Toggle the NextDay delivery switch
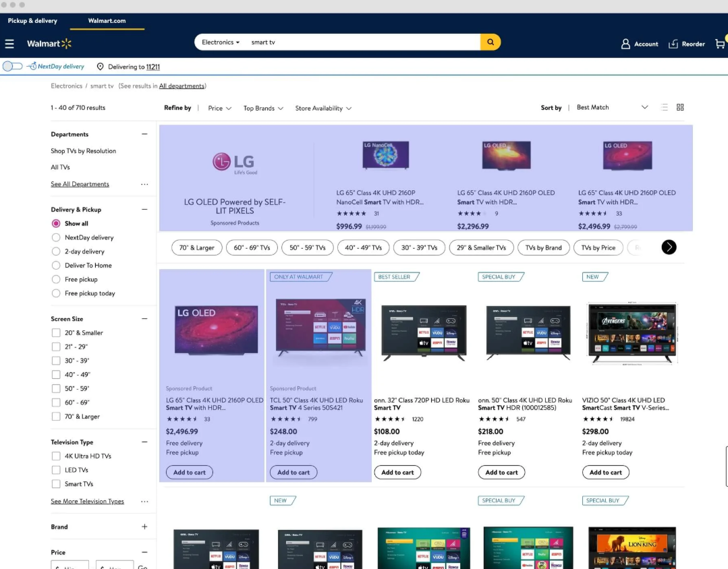 click(x=13, y=66)
